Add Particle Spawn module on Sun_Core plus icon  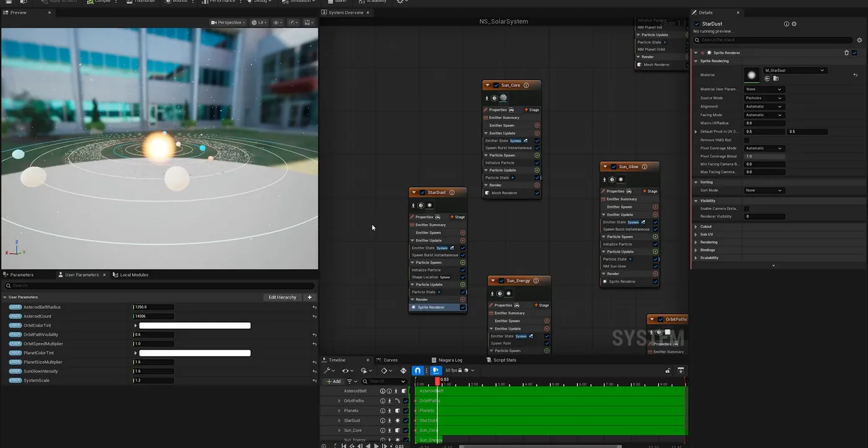(537, 155)
